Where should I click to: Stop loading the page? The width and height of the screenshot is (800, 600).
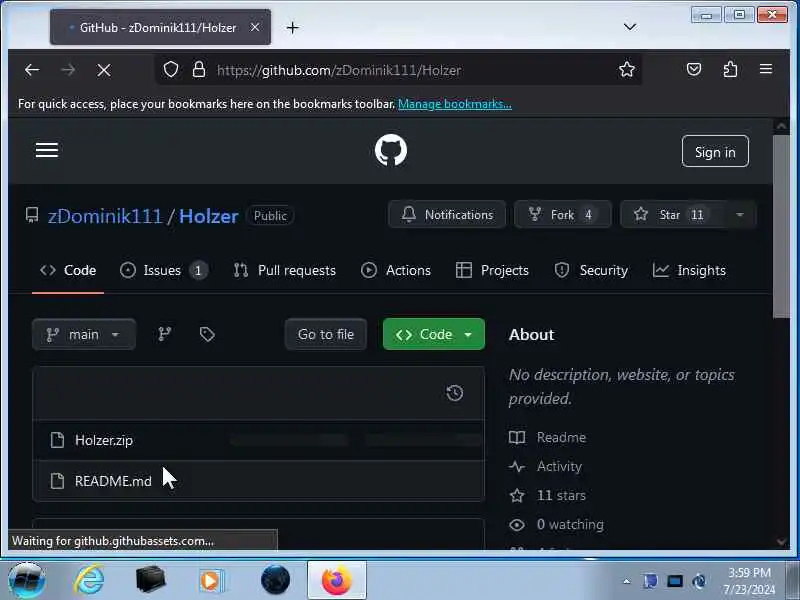coord(104,70)
